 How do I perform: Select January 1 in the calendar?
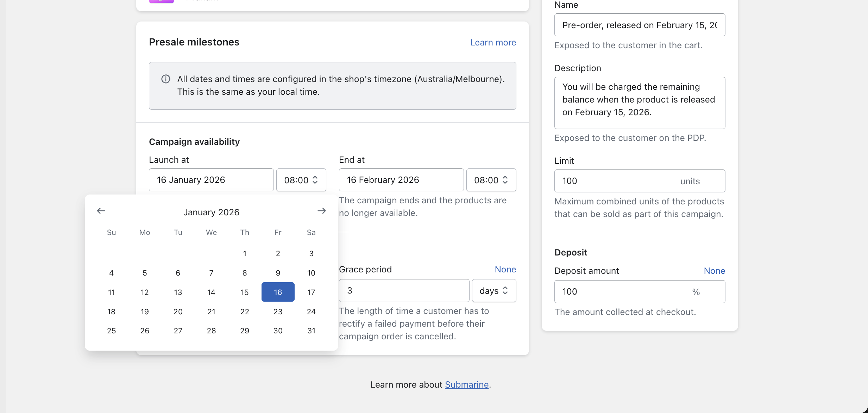coord(244,253)
